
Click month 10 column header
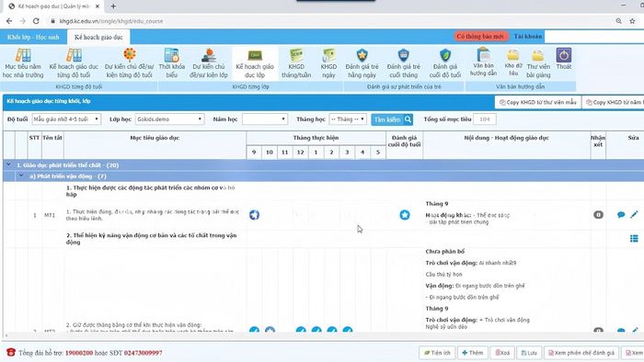point(270,153)
